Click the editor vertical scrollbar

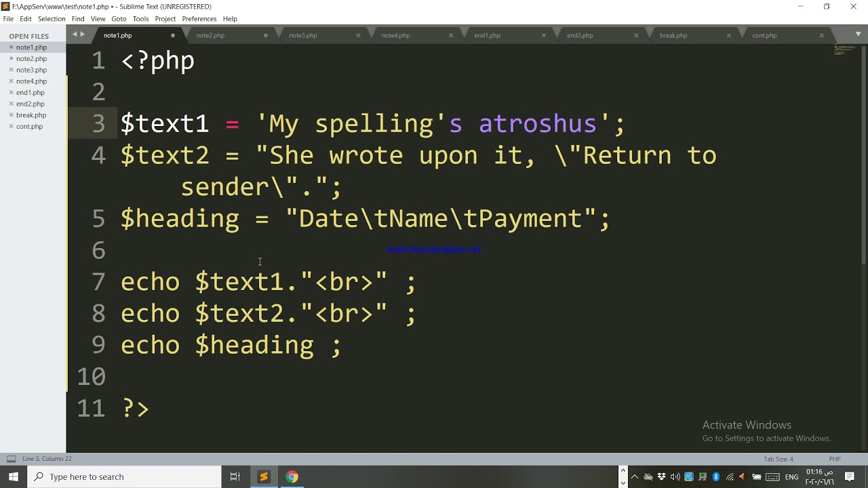coord(863,154)
